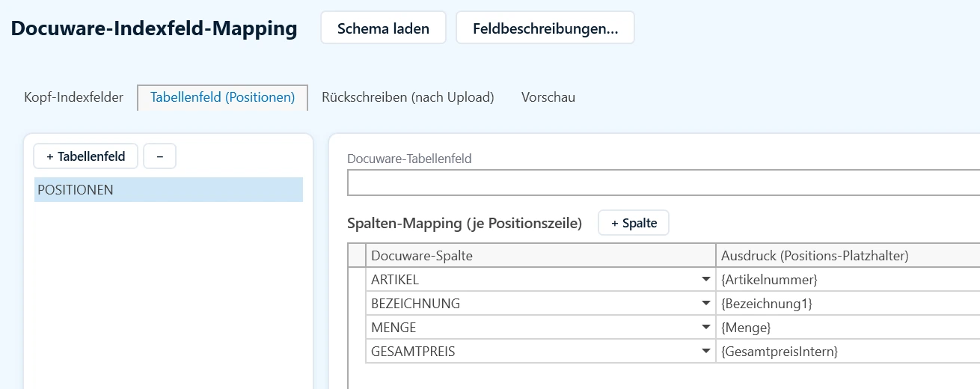
Task: Select the row header of the ARTIKEL row
Action: coord(357,280)
